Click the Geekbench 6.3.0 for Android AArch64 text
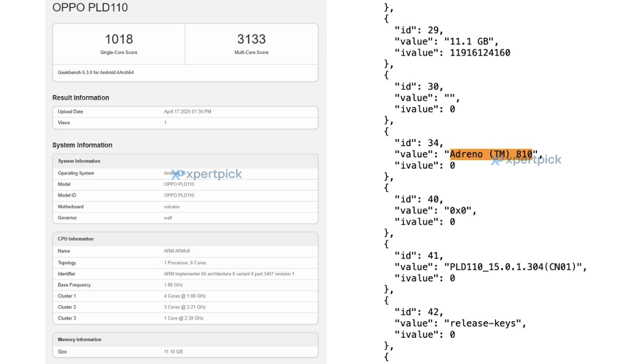Viewport: 643px width, 364px height. (96, 72)
